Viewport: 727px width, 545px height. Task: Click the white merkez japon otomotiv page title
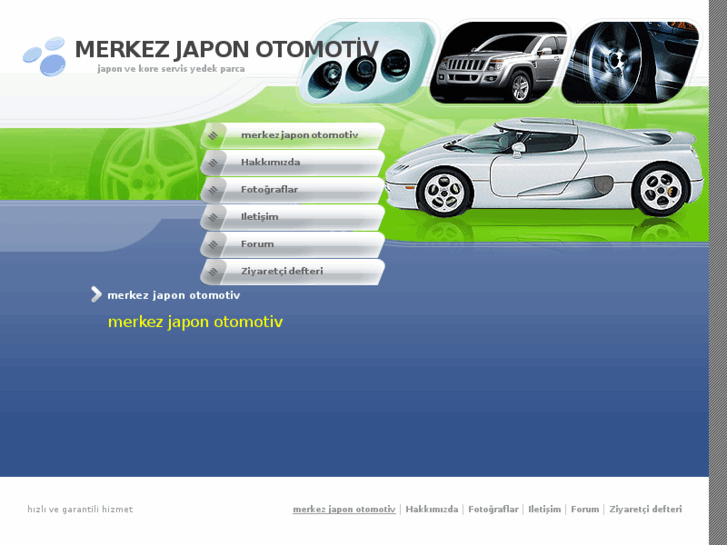point(174,295)
